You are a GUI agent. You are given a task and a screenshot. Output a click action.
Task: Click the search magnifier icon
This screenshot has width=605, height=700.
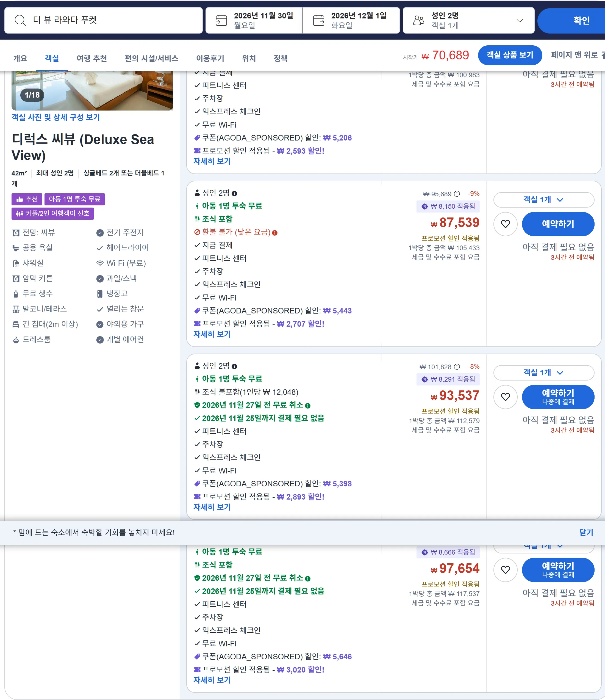pyautogui.click(x=20, y=20)
